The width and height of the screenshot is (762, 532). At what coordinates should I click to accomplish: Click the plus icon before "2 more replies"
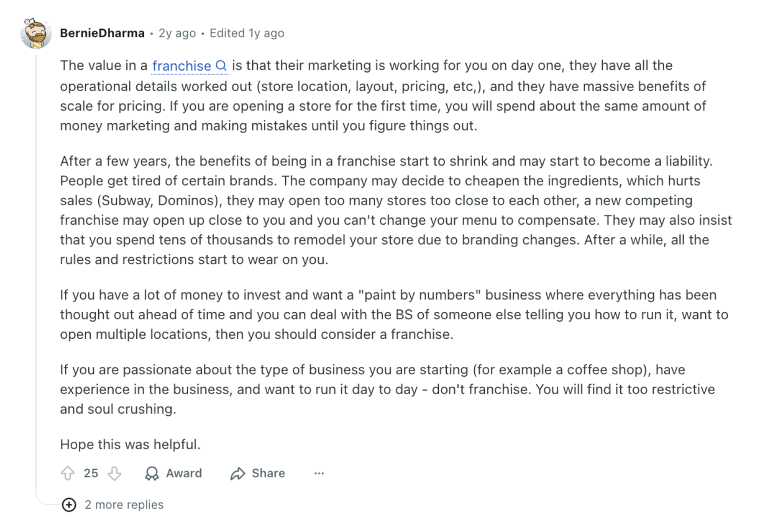pos(69,504)
